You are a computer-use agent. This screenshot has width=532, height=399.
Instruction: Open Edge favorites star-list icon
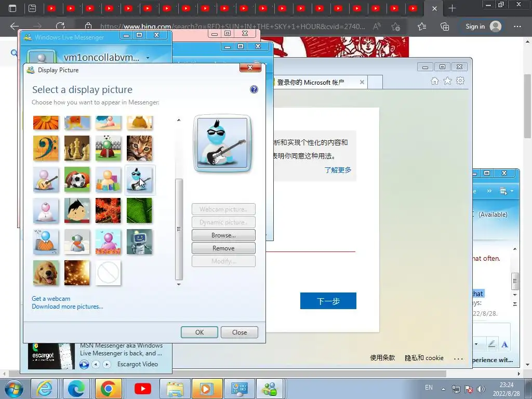coord(422,26)
